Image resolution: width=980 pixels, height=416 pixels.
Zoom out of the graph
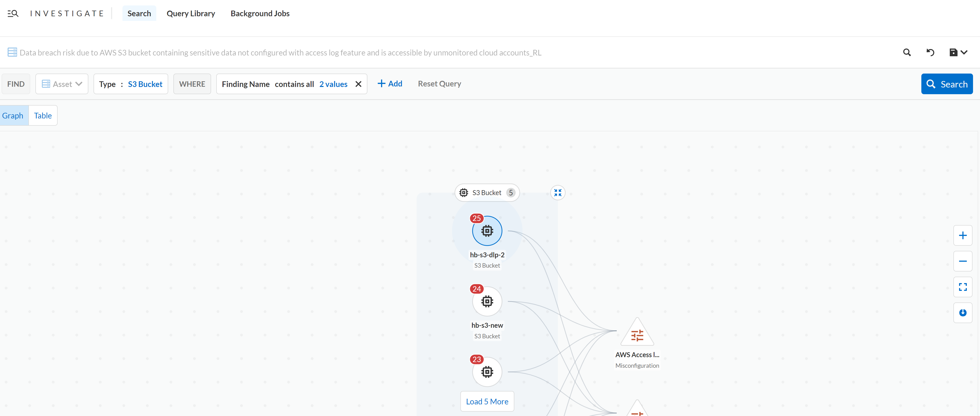point(962,261)
